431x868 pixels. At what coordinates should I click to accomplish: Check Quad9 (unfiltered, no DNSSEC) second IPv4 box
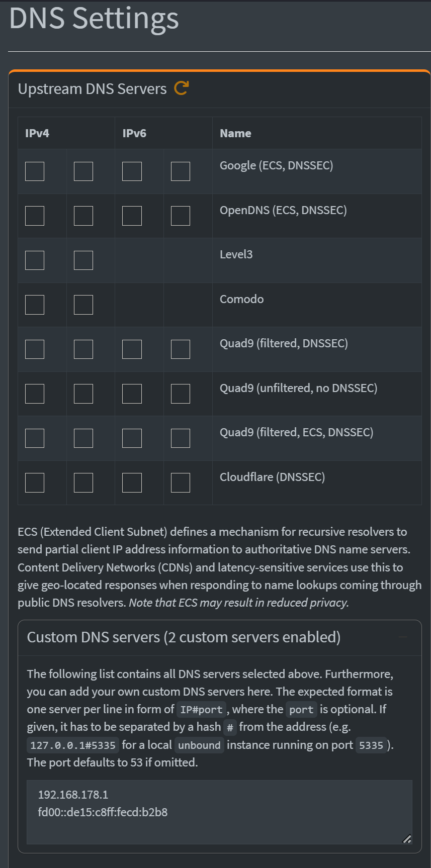(83, 394)
